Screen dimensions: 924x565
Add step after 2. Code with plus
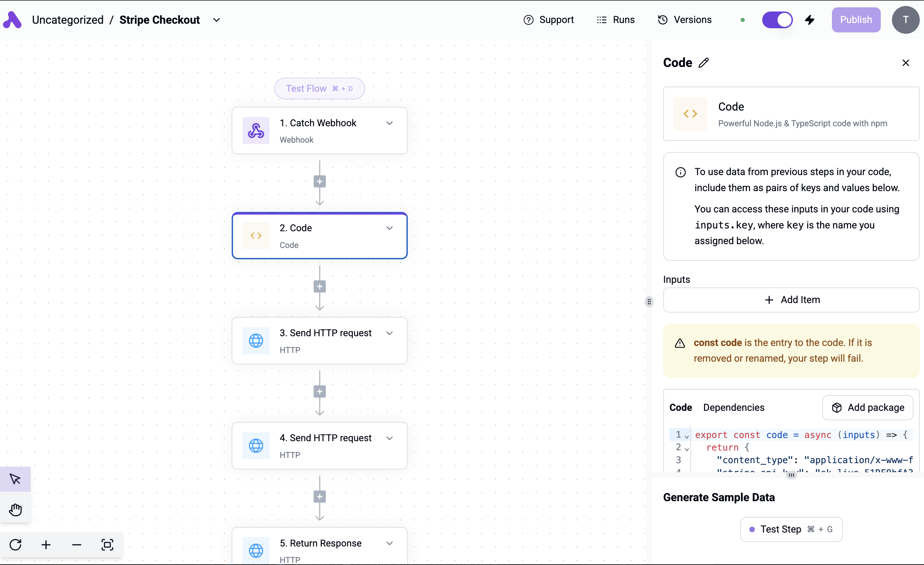pyautogui.click(x=319, y=287)
